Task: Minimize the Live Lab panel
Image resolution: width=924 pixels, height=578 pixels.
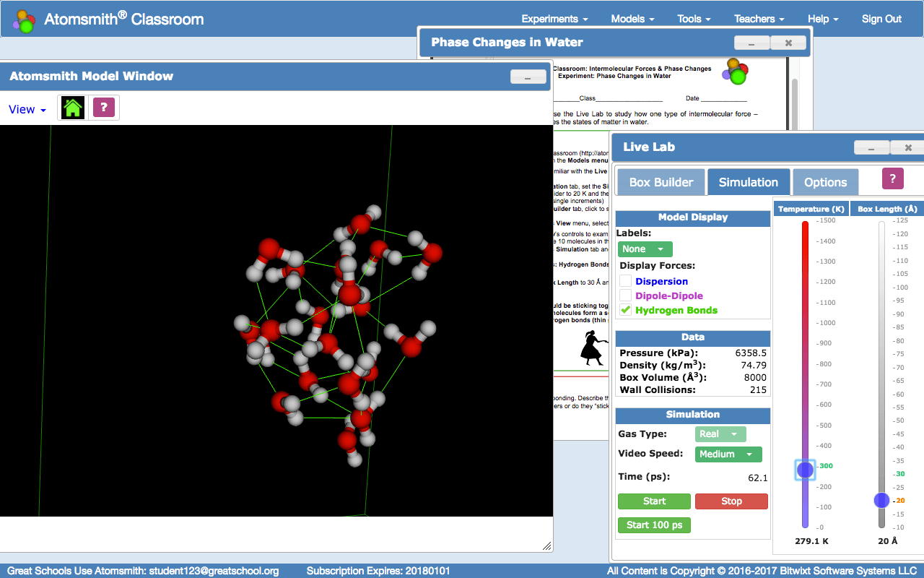Action: (872, 147)
